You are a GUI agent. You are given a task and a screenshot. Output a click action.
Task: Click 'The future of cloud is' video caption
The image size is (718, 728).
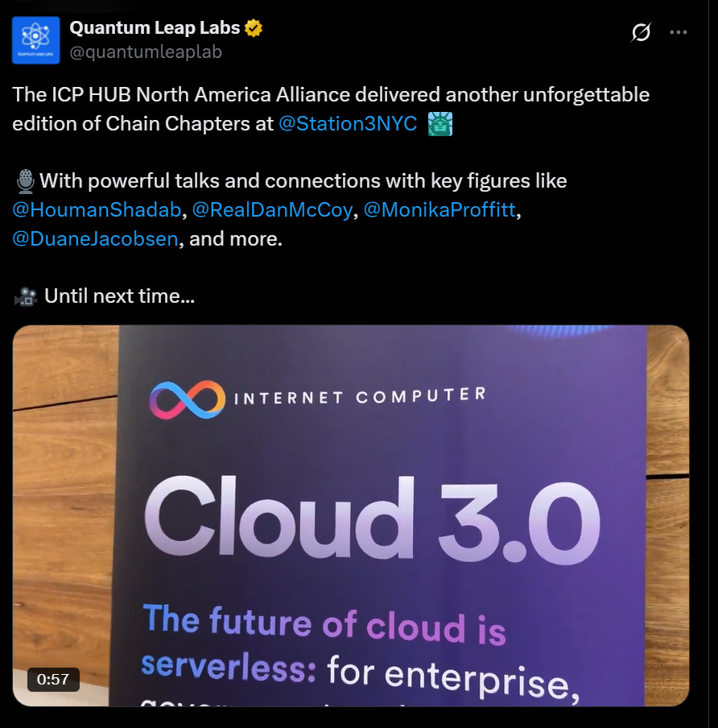[x=324, y=624]
